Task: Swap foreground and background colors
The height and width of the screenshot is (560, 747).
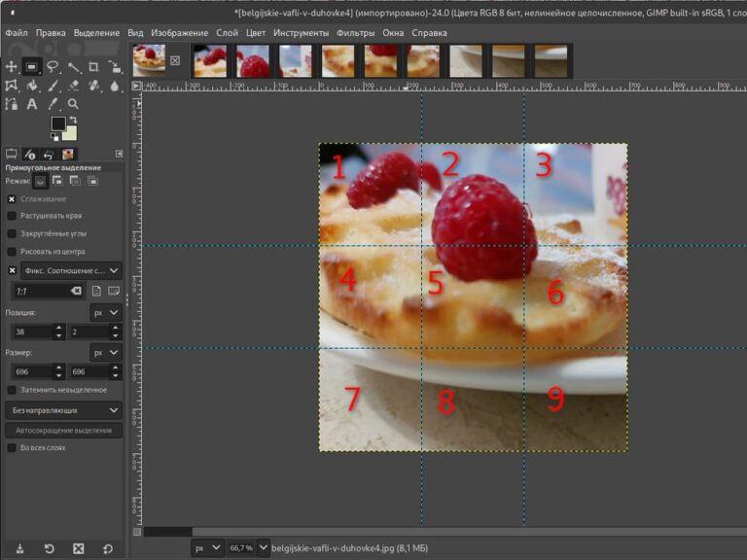Action: [73, 120]
